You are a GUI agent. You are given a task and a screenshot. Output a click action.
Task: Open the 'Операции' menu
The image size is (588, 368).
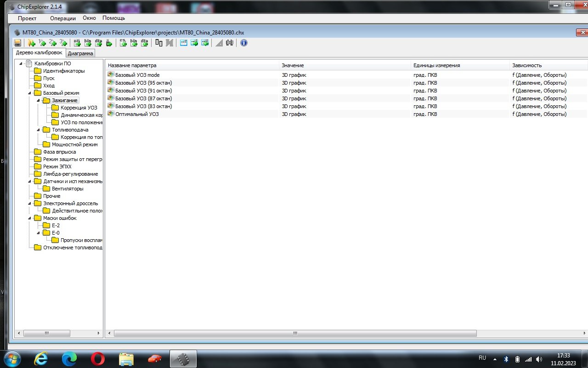point(63,18)
